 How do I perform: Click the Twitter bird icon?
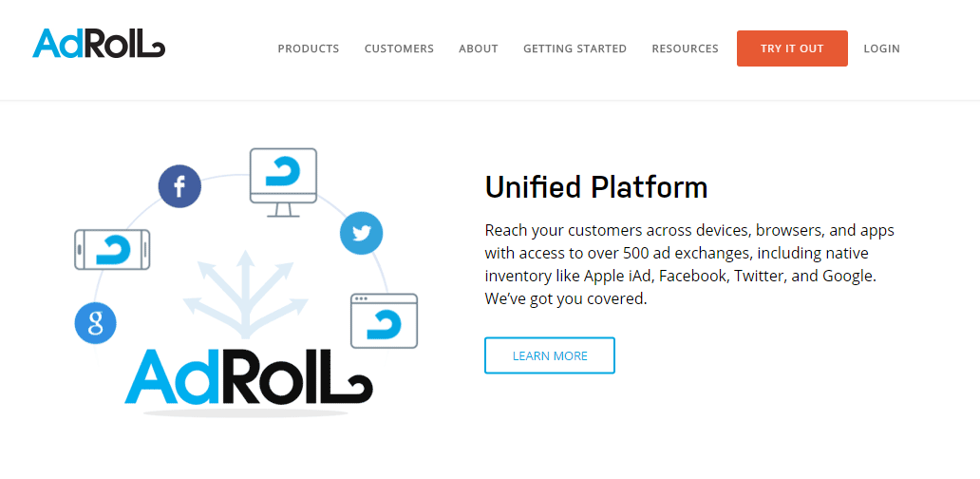tap(361, 234)
